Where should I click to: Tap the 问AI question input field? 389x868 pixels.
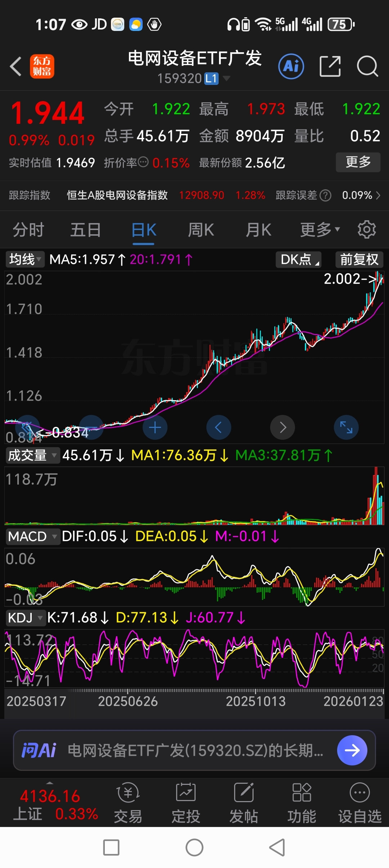tap(194, 750)
